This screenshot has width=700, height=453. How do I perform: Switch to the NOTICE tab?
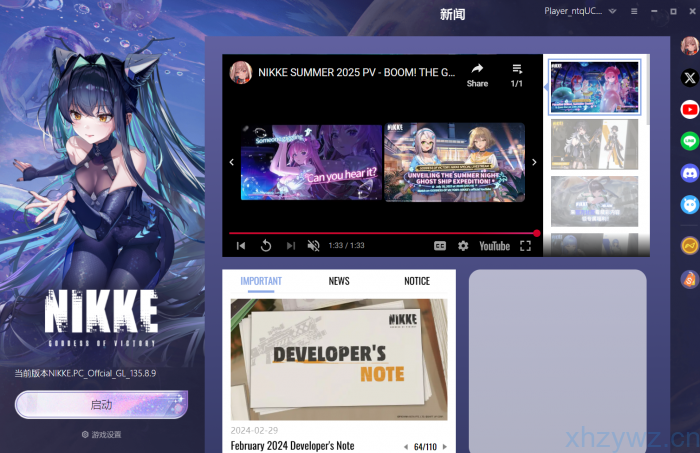point(417,281)
